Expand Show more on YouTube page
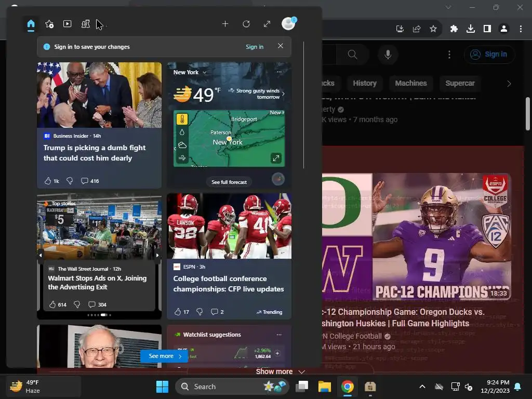Screen dimensions: 532x399 click(x=280, y=371)
